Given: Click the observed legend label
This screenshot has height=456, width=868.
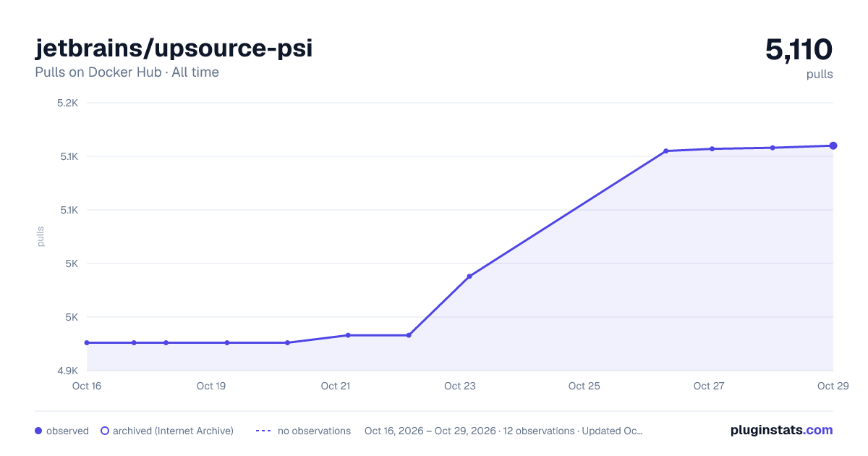Looking at the screenshot, I should tap(67, 431).
